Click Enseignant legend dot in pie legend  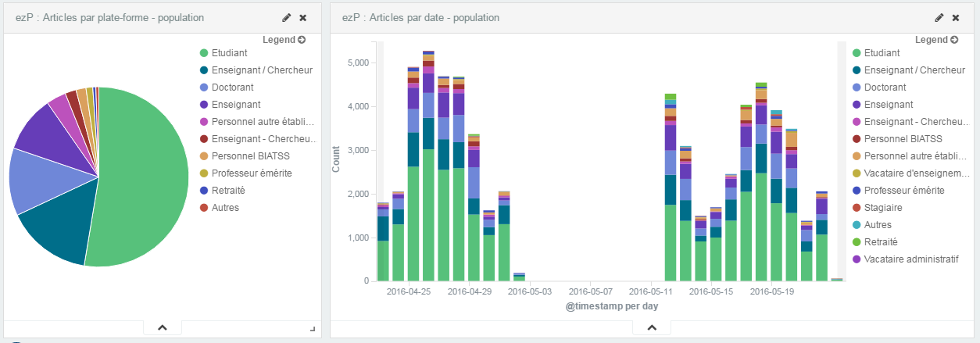point(205,105)
